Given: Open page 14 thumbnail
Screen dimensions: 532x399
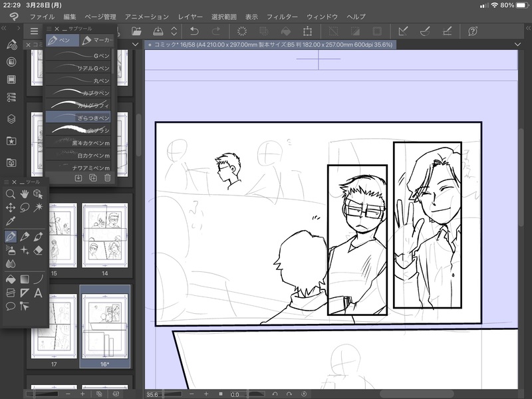Looking at the screenshot, I should pos(105,235).
